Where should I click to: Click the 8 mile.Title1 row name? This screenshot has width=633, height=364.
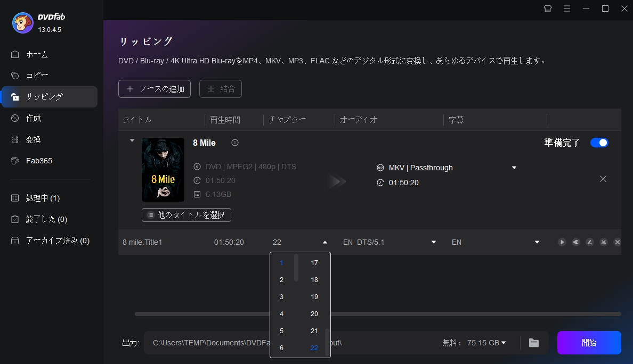(x=142, y=242)
